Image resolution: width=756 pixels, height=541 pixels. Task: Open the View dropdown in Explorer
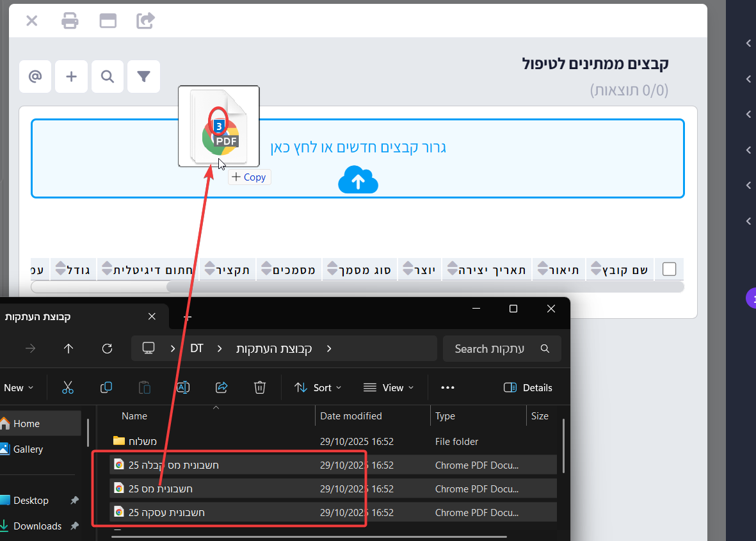[x=389, y=387]
